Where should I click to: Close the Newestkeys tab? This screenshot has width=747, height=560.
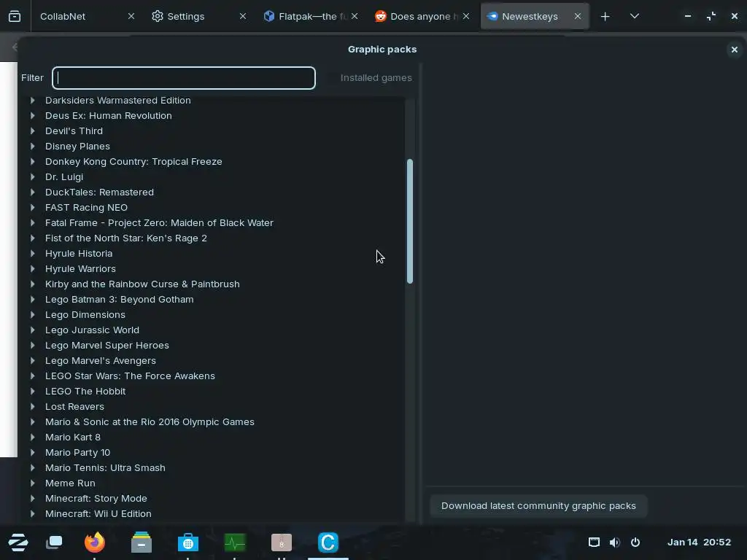(578, 16)
